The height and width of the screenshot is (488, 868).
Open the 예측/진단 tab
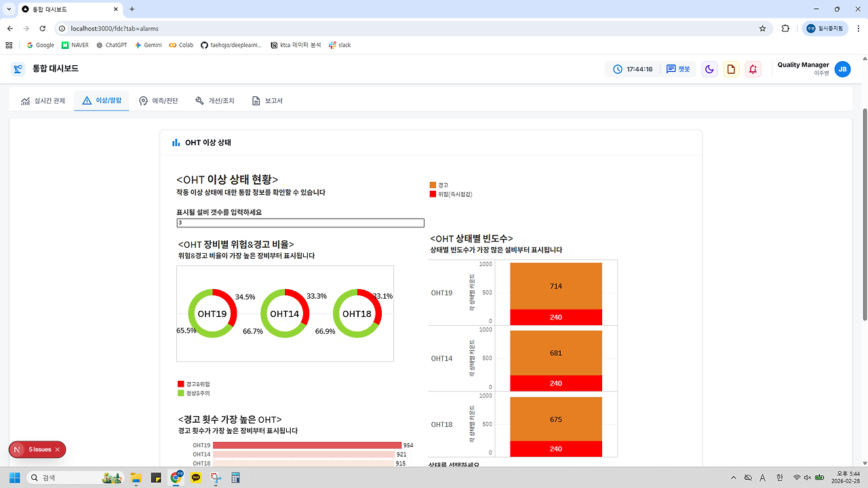click(158, 100)
